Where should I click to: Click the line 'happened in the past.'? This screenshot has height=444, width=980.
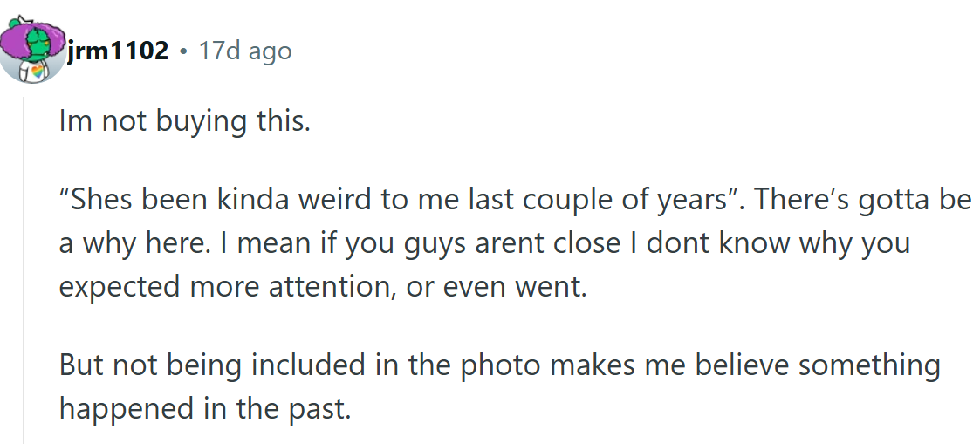pyautogui.click(x=204, y=406)
